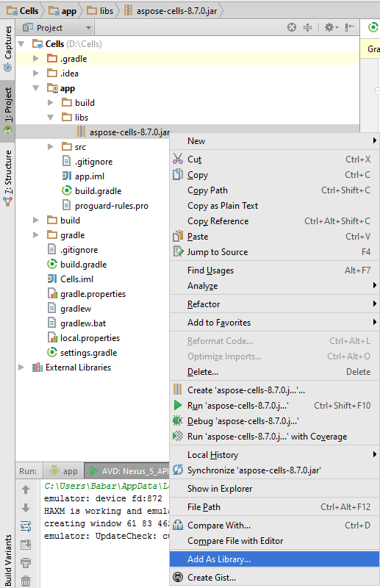Open the Analyze submenu

pyautogui.click(x=274, y=285)
